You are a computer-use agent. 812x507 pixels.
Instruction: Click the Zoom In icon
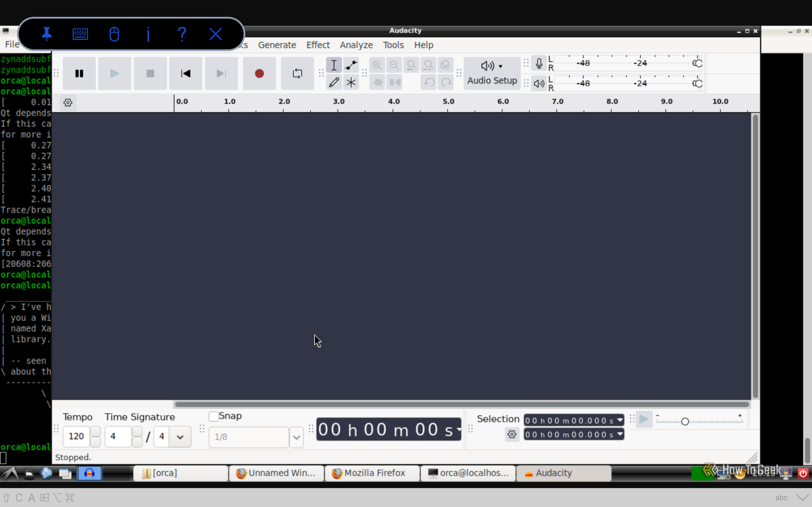click(x=377, y=65)
